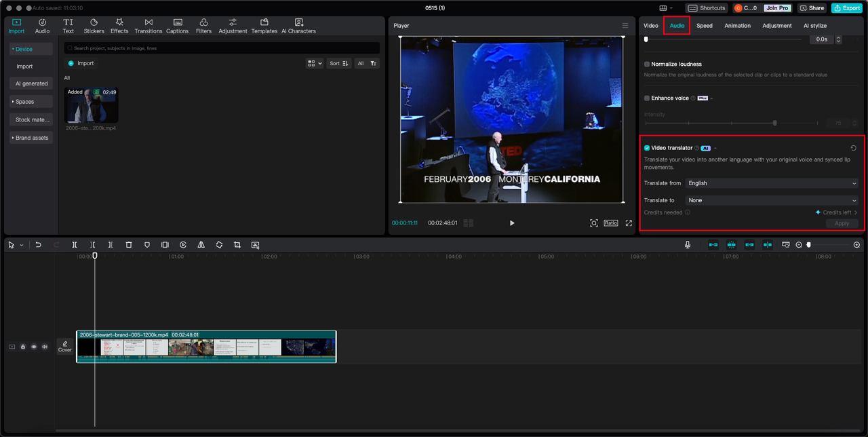The width and height of the screenshot is (868, 437).
Task: Check the Normalize loudness checkbox
Action: coord(647,64)
